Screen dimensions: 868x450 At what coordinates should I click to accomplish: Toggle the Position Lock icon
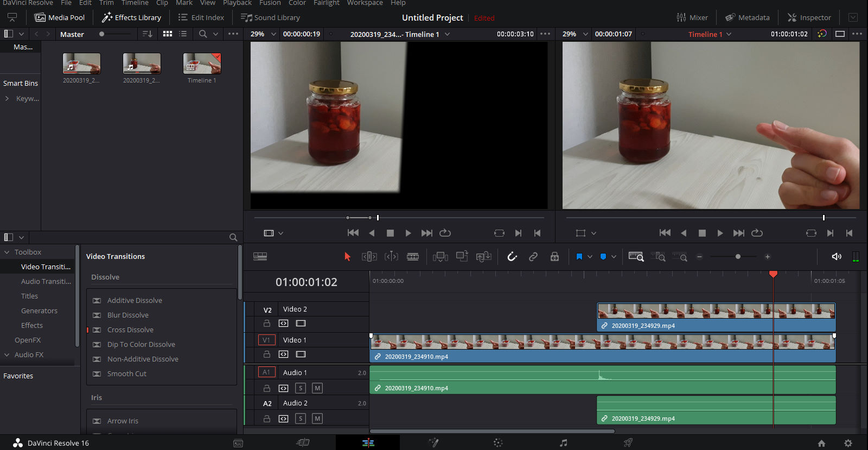(554, 256)
